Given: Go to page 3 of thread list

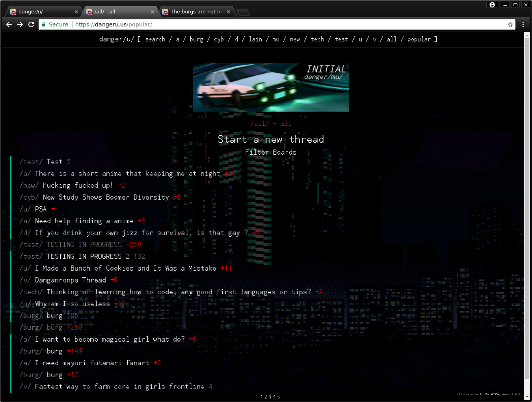Looking at the screenshot, I should [x=270, y=397].
